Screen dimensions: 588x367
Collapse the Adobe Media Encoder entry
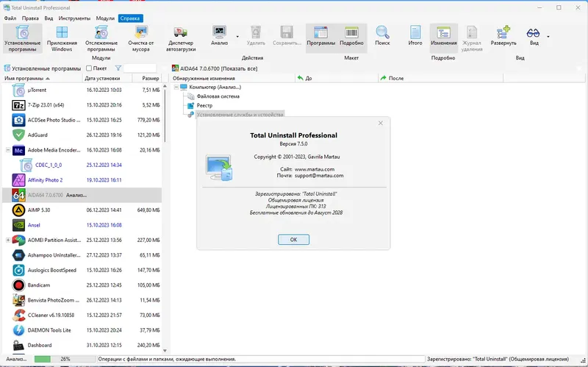[x=8, y=150]
